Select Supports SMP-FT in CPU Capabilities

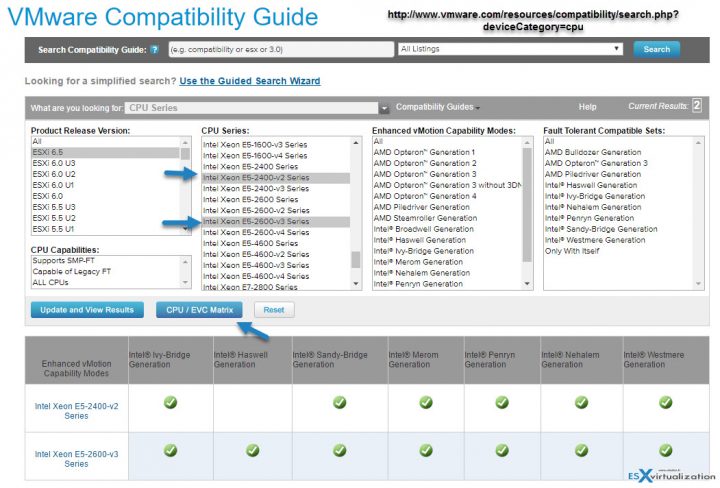pyautogui.click(x=105, y=261)
